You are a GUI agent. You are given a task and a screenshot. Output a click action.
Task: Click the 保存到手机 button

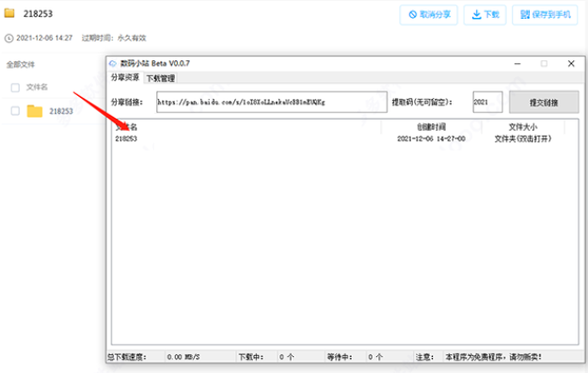pyautogui.click(x=545, y=15)
